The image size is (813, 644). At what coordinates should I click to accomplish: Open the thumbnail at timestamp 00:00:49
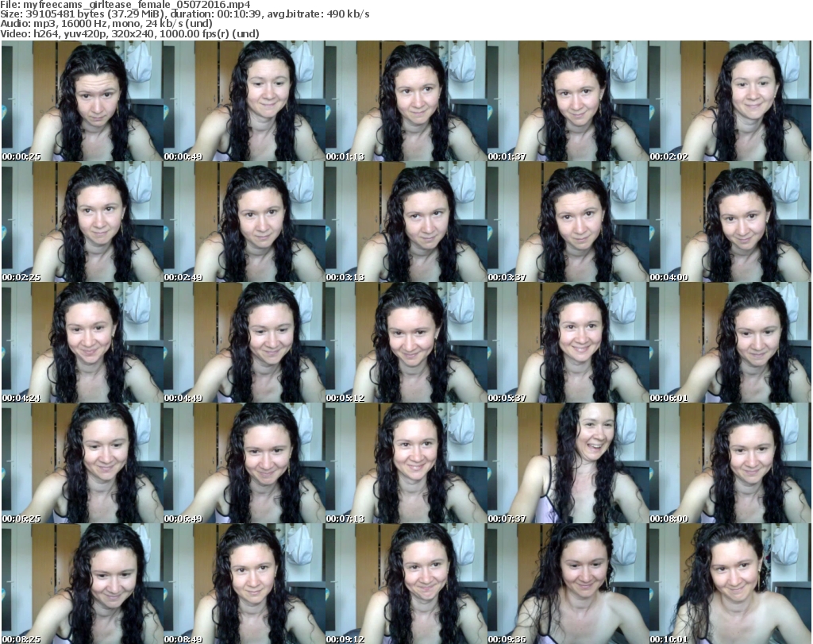click(245, 101)
